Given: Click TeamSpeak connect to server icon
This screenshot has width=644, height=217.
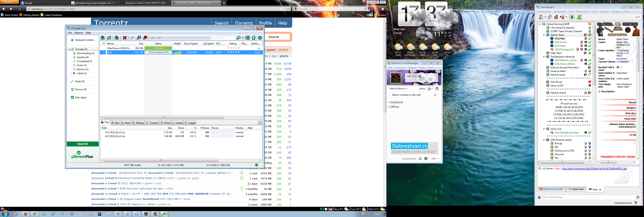Looking at the screenshot, I should (541, 17).
